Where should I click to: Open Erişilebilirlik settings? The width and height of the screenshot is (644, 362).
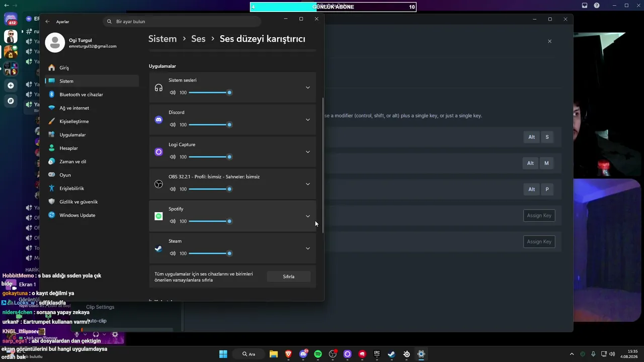click(92, 188)
